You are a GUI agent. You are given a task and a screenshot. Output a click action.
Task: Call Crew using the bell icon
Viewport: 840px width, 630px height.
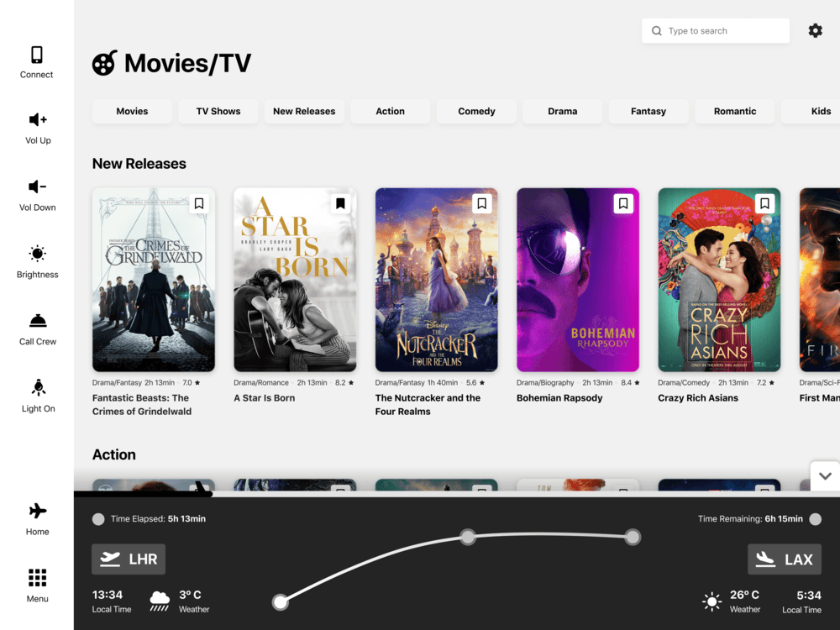[38, 320]
